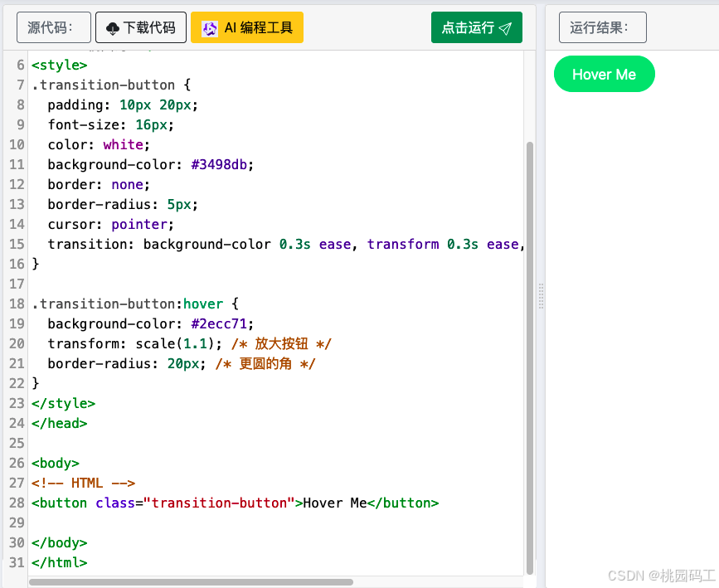The width and height of the screenshot is (719, 588).
Task: Click the editor vertical scrollbar thumb
Action: (x=530, y=357)
